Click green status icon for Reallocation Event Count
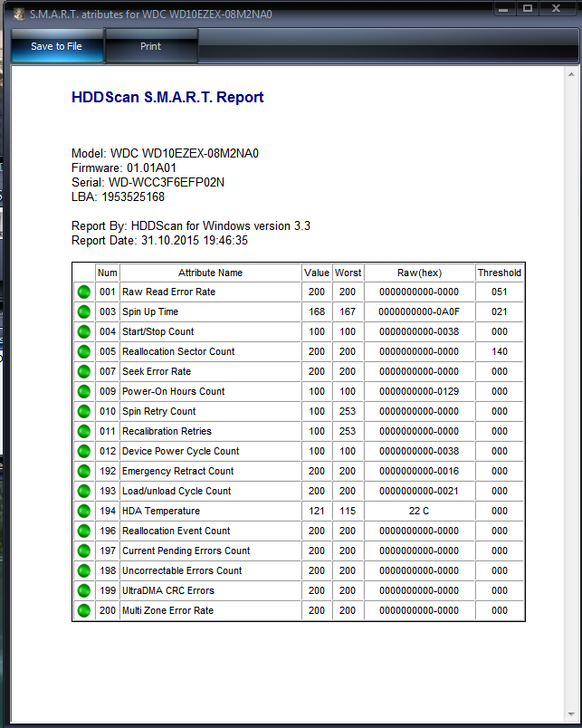The image size is (582, 728). pyautogui.click(x=84, y=532)
